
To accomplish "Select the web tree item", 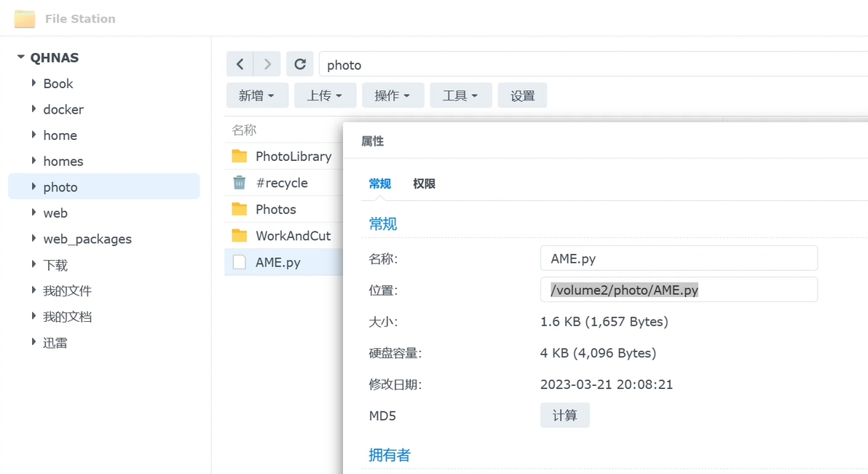I will [55, 213].
